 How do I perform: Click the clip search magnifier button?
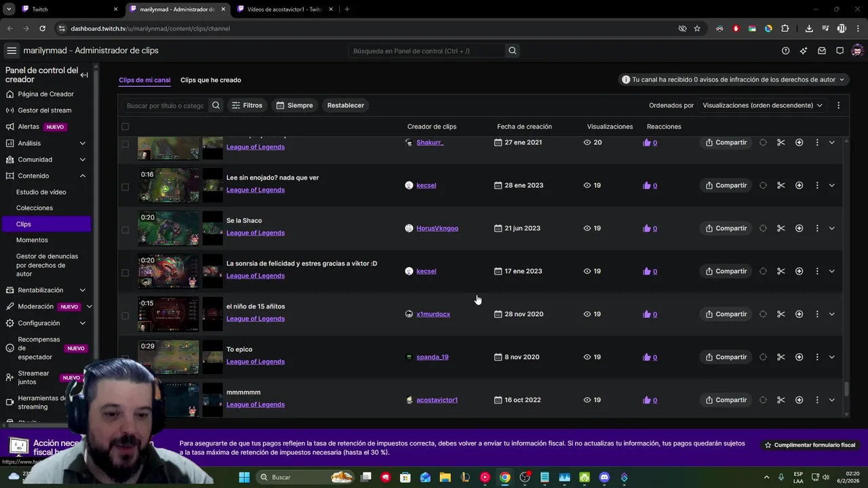coord(216,106)
